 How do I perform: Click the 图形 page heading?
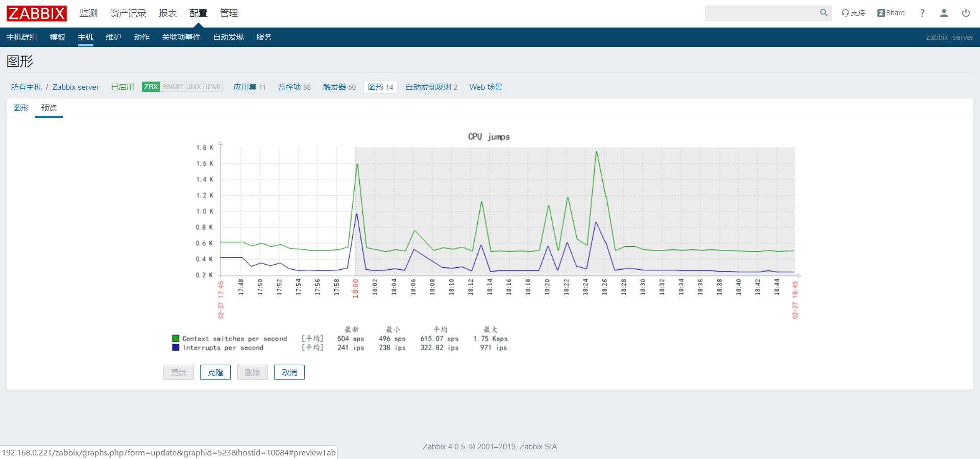point(20,62)
